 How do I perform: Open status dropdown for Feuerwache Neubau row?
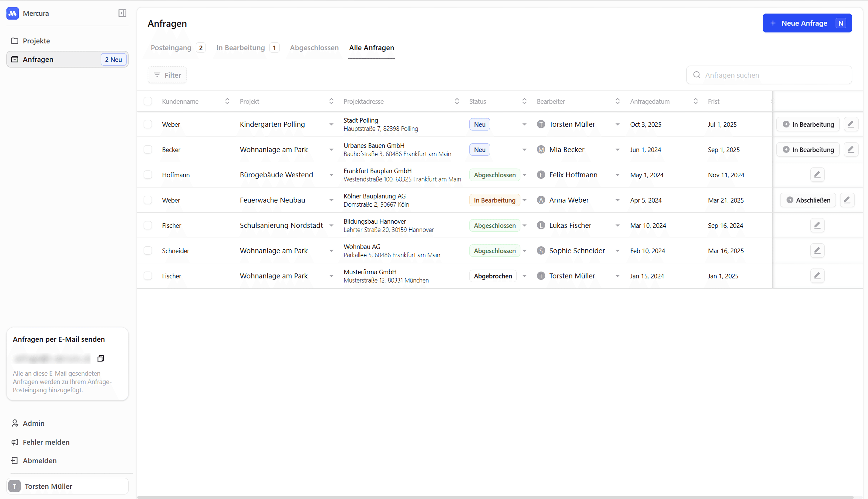click(x=524, y=200)
